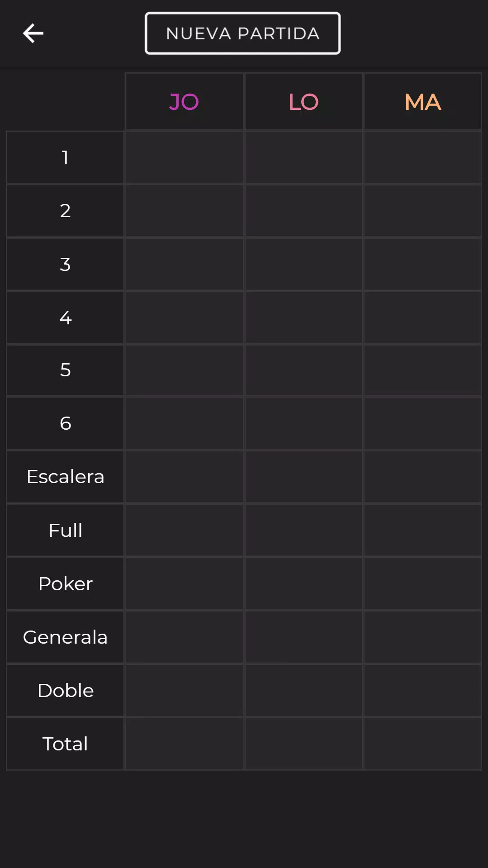This screenshot has width=488, height=868.
Task: Click the Escalera row label
Action: coord(65,477)
